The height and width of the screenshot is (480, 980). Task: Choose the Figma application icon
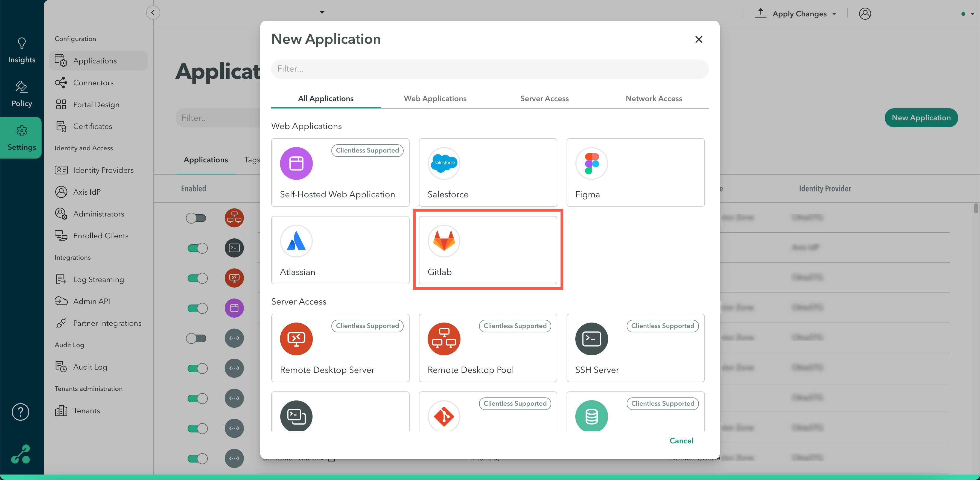coord(591,163)
